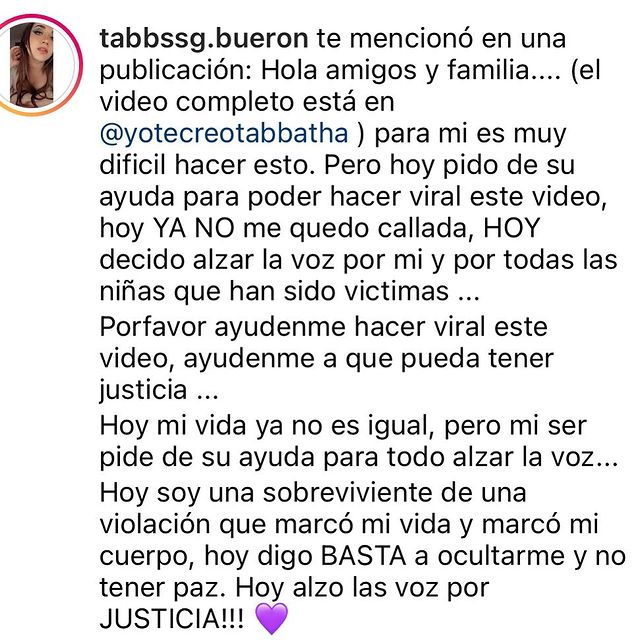This screenshot has width=640, height=640.
Task: Select the 'video completo está en' line
Action: point(247,102)
